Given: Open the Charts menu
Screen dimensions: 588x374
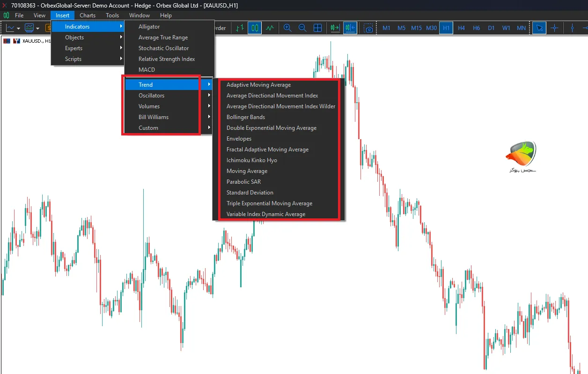Looking at the screenshot, I should pos(88,15).
